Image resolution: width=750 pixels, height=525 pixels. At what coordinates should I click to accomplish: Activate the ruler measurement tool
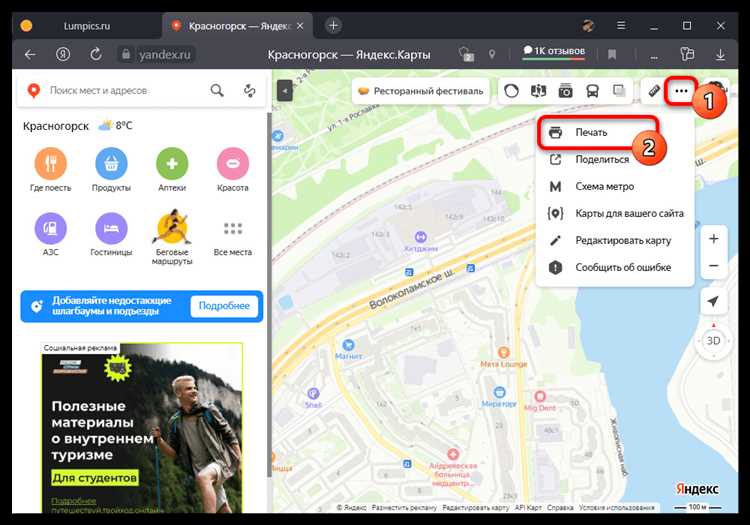[654, 91]
